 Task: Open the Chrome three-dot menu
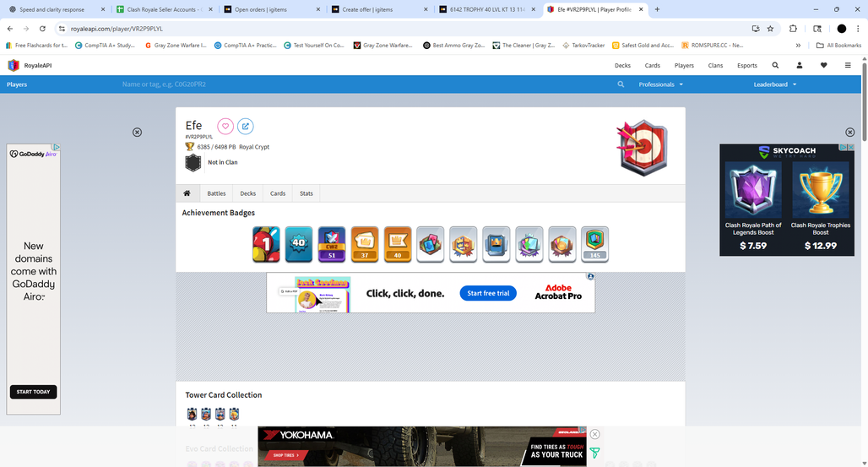(858, 28)
